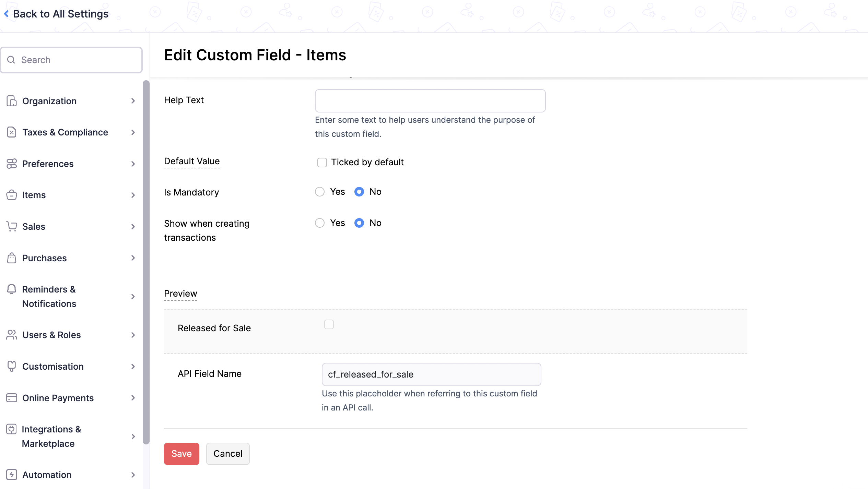Click the sidebar vertical scrollbar
This screenshot has width=868, height=489.
tap(146, 262)
